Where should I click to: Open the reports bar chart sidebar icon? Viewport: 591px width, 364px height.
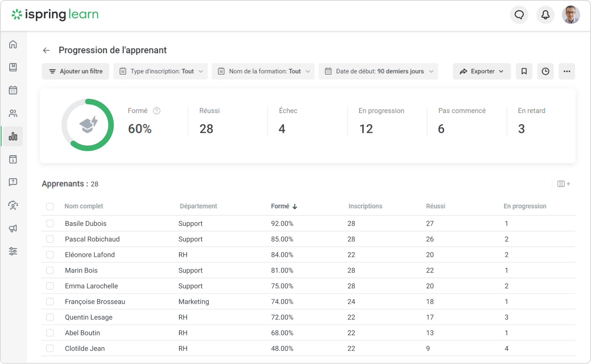13,136
